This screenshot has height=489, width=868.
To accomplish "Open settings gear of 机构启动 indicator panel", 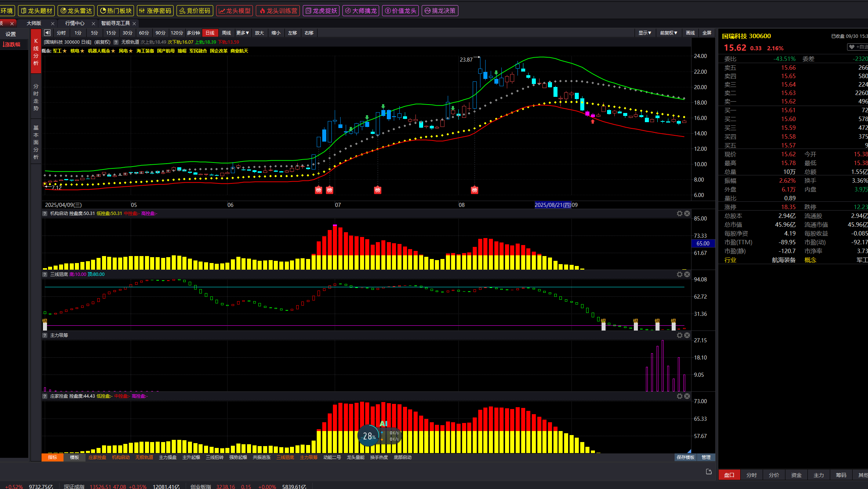I will (679, 214).
